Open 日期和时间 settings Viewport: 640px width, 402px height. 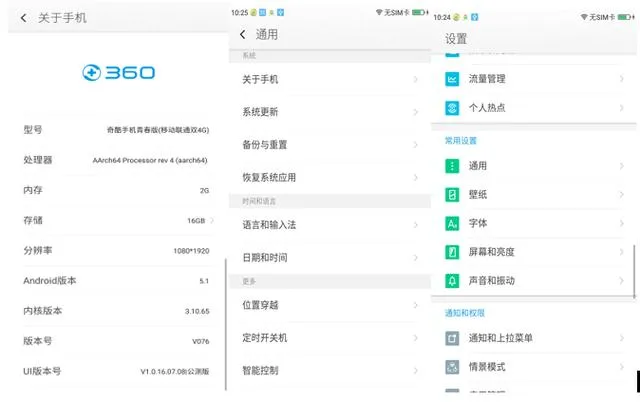330,258
